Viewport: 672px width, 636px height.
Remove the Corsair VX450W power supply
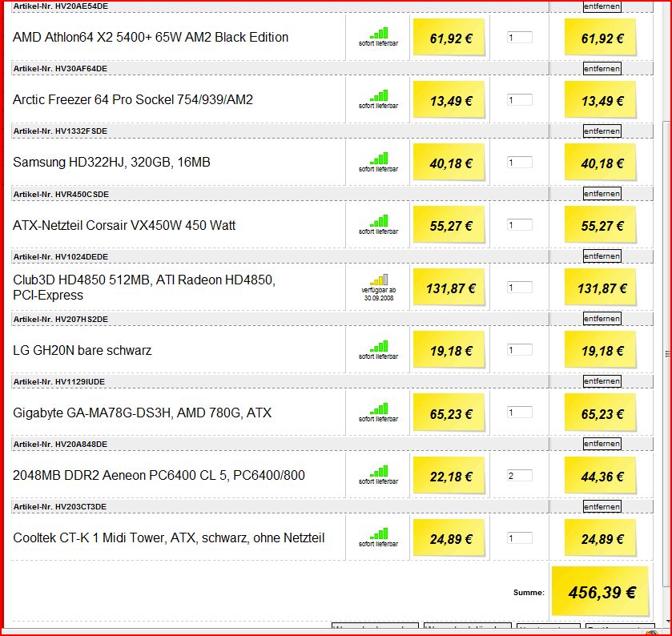602,194
